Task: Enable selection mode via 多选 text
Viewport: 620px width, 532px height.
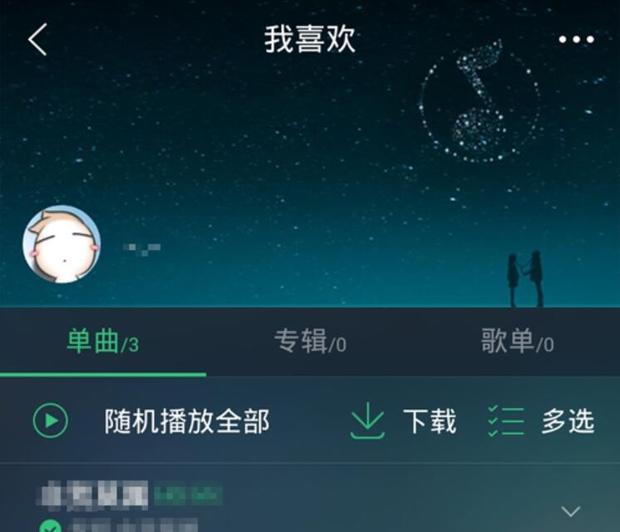Action: (x=568, y=421)
